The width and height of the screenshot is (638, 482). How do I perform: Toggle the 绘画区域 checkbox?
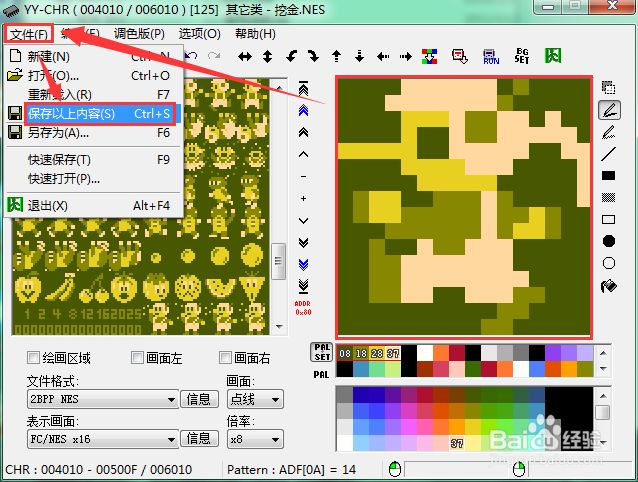click(33, 358)
